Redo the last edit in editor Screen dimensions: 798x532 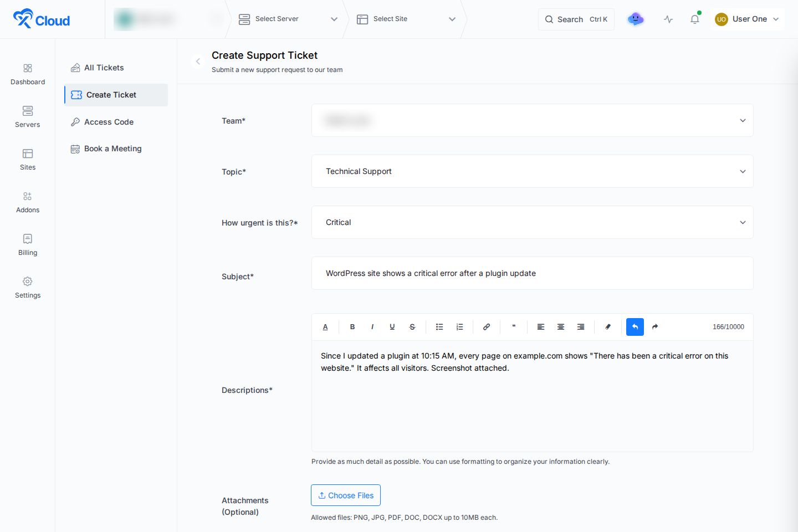[655, 327]
